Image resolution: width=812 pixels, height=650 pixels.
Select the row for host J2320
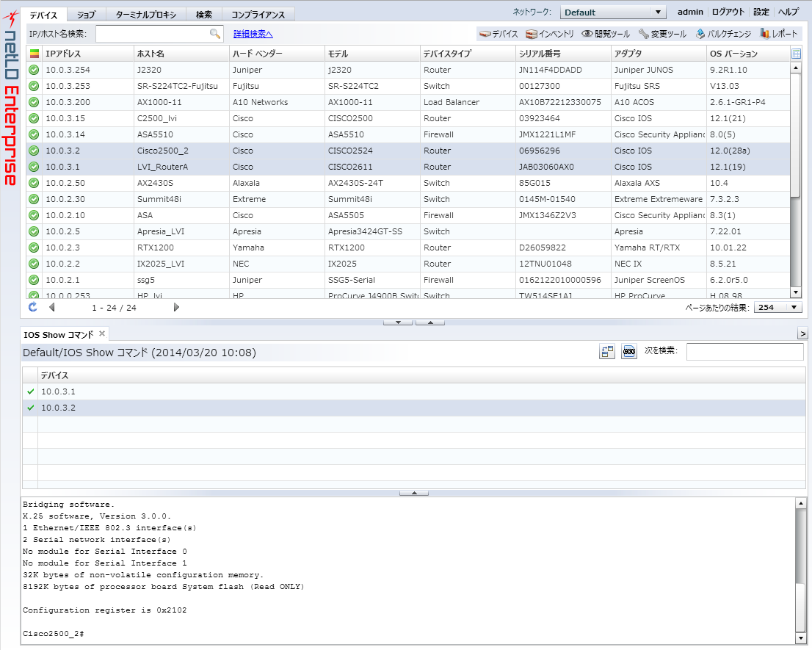pos(408,70)
